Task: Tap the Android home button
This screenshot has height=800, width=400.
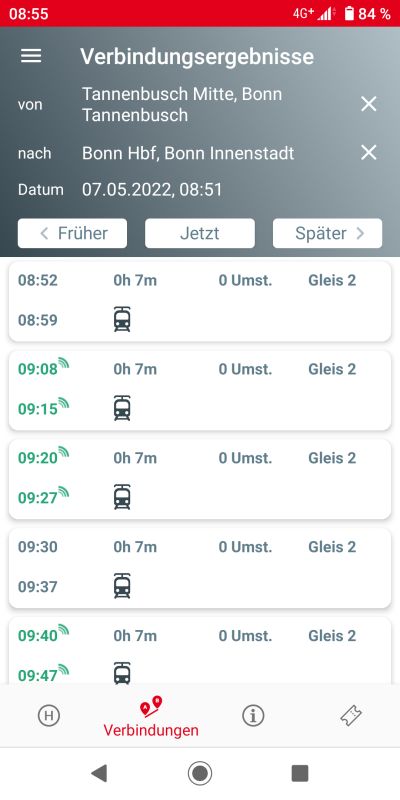Action: (x=200, y=773)
